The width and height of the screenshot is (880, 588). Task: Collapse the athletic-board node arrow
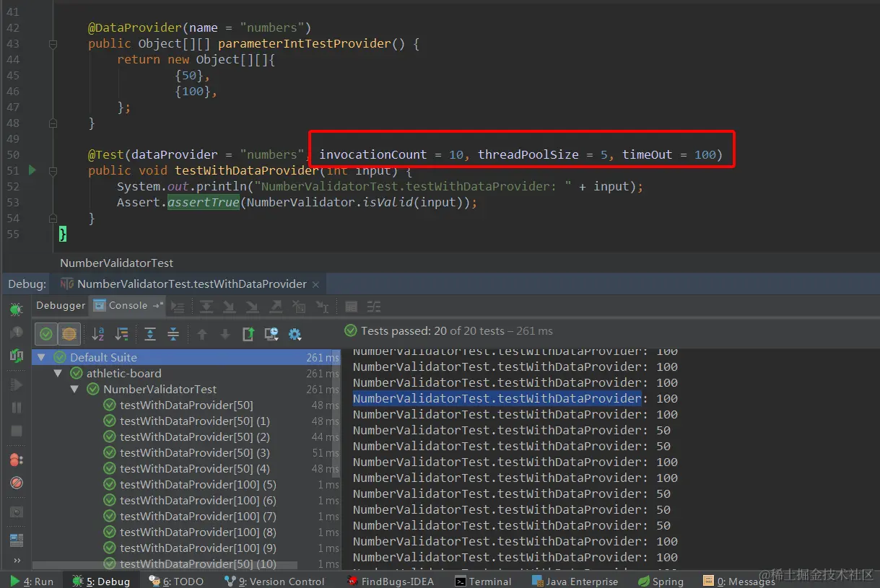[x=58, y=373]
